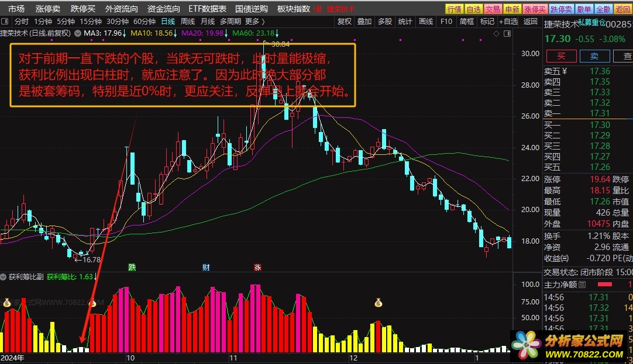Open 国债逆购 menu
Screen dimensions: 633x364
click(252, 8)
